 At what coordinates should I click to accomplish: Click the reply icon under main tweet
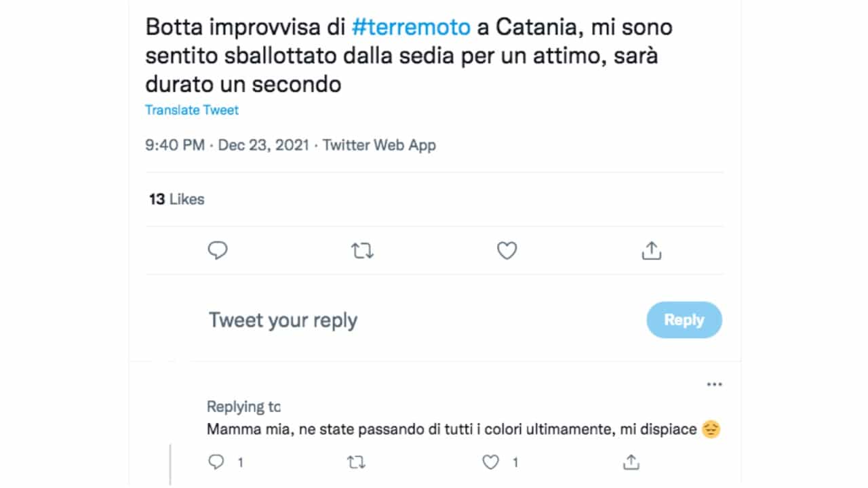click(x=218, y=251)
